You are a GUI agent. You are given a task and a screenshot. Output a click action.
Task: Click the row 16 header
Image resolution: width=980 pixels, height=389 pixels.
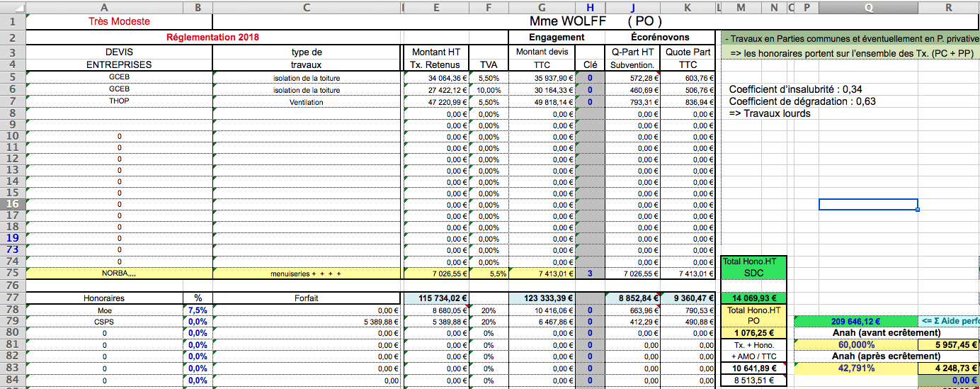coord(12,204)
